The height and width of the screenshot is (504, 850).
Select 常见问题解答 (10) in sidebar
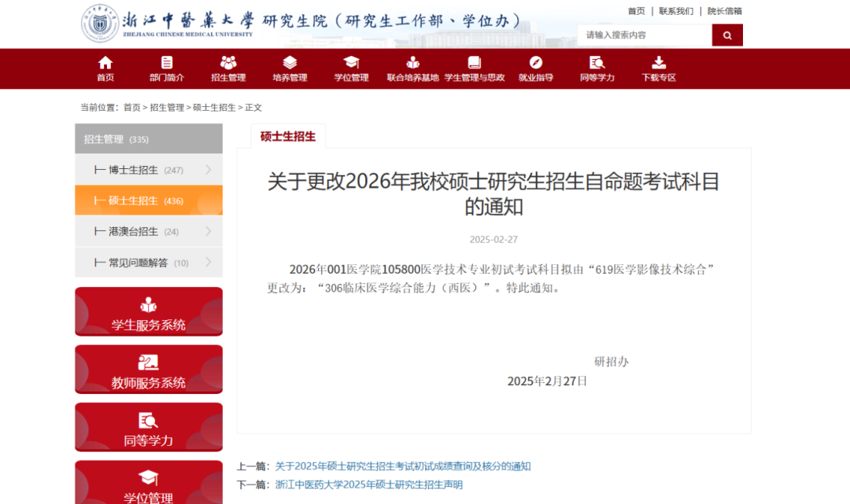pyautogui.click(x=149, y=262)
